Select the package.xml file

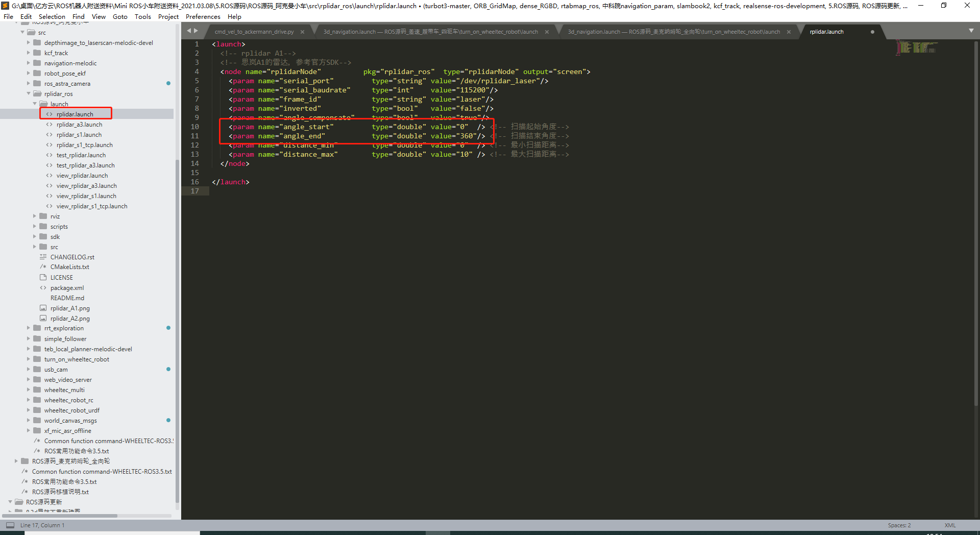[x=67, y=288]
